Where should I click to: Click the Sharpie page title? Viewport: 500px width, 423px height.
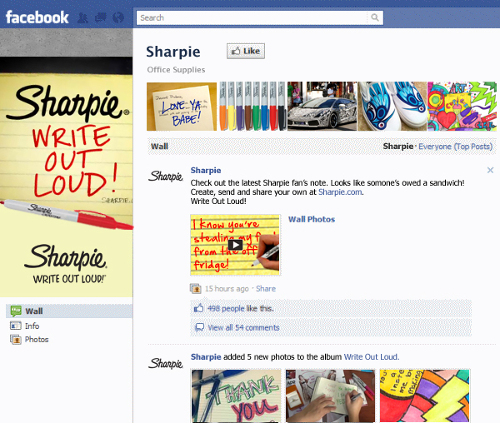173,52
